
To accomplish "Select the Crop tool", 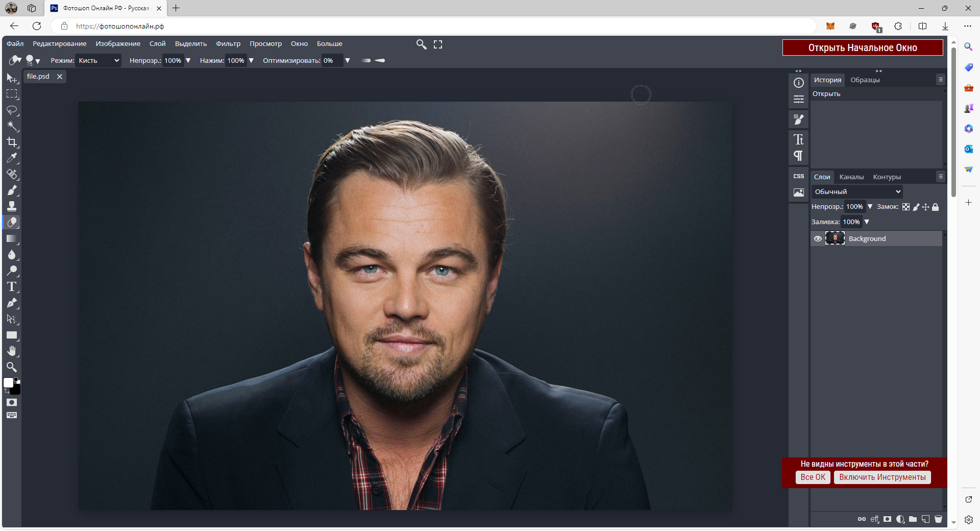I will click(x=12, y=142).
